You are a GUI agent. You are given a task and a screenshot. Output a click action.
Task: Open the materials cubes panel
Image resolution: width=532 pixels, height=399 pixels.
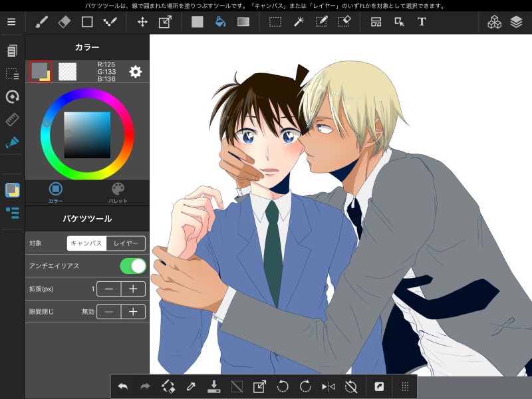click(494, 22)
